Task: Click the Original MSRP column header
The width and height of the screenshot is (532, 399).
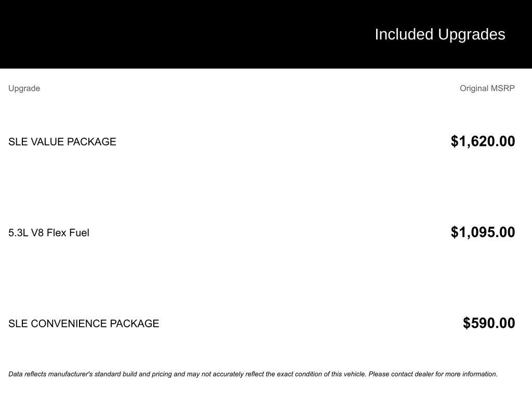Action: (487, 88)
